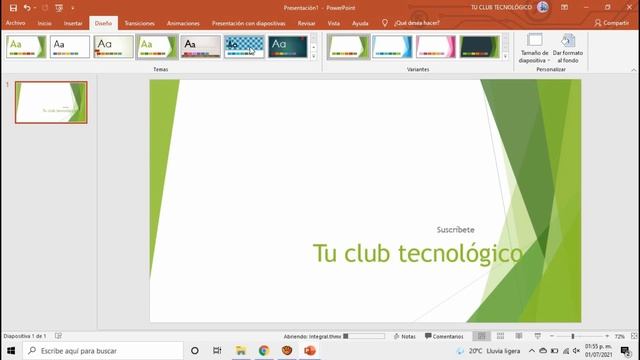Open Presentación con diapositivas tab
The height and width of the screenshot is (360, 640).
(x=249, y=23)
